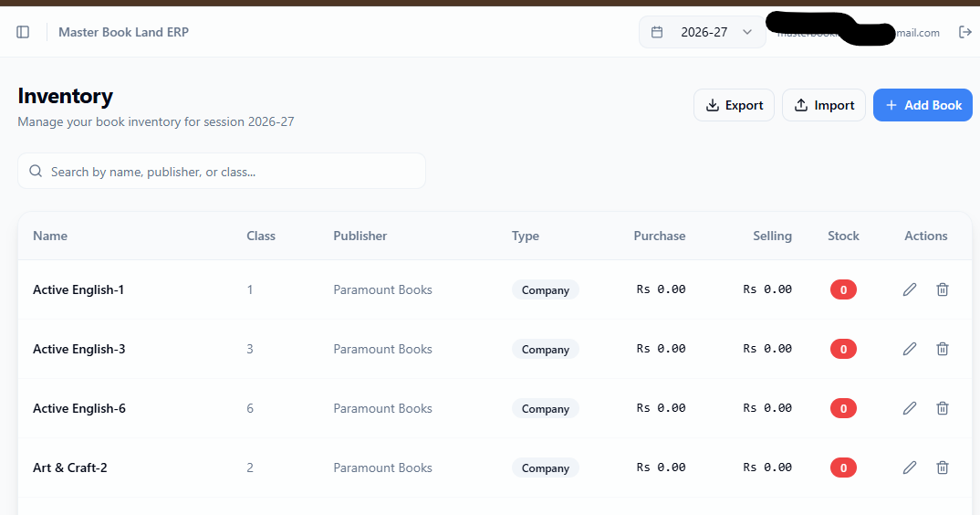980x515 pixels.
Task: Click the red stock badge for Art & Craft-2
Action: (x=843, y=468)
